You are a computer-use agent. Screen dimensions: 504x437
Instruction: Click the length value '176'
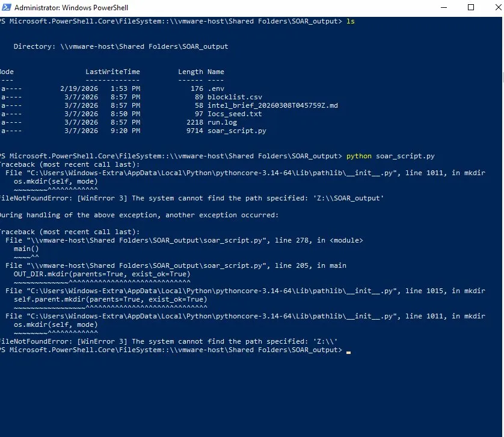(x=197, y=88)
